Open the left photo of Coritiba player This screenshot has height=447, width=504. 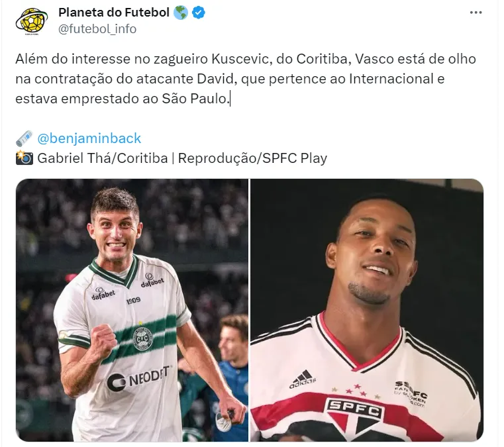132,310
